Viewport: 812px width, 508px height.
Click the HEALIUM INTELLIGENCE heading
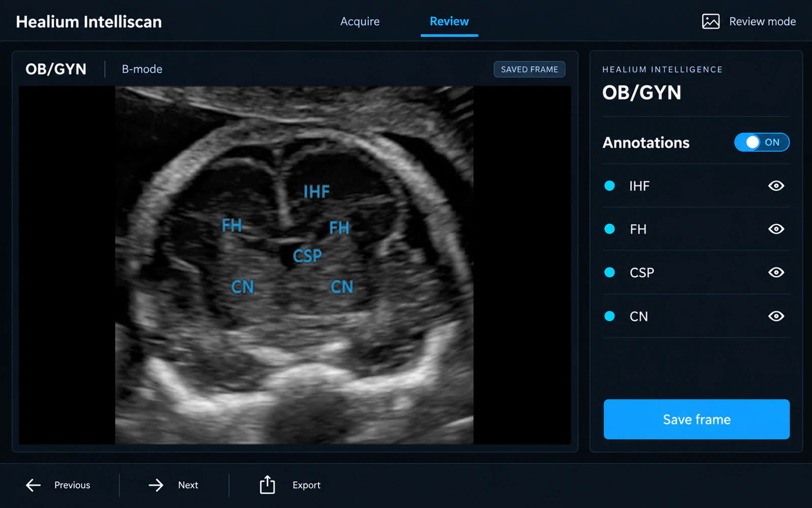click(662, 70)
